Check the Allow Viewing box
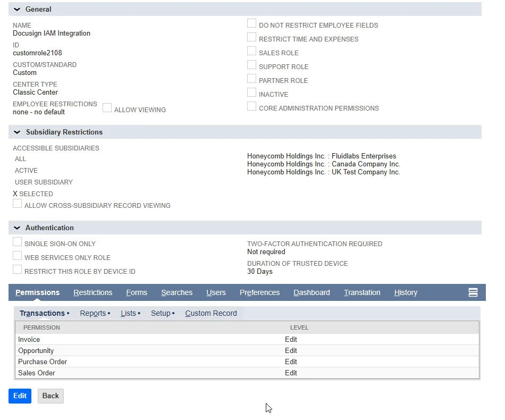The width and height of the screenshot is (505, 420). click(x=107, y=108)
